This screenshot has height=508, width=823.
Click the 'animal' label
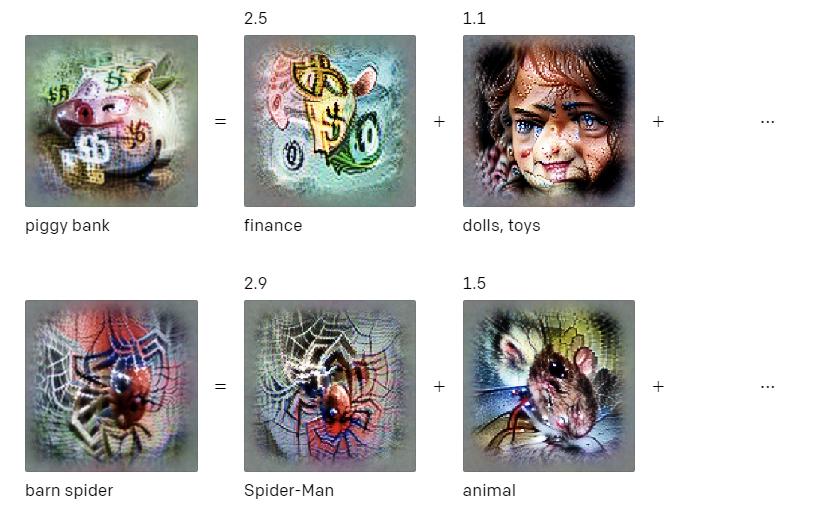click(x=489, y=491)
